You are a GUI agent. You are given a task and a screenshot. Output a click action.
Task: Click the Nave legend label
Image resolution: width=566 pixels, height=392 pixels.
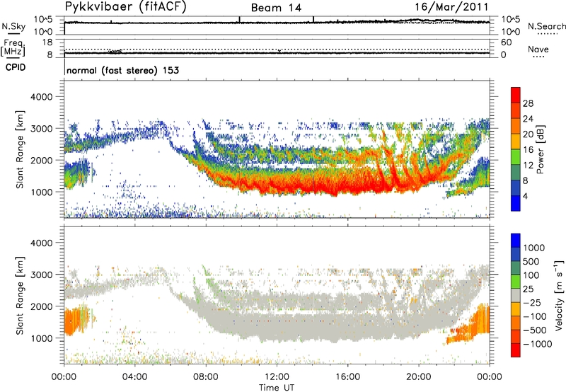point(538,49)
